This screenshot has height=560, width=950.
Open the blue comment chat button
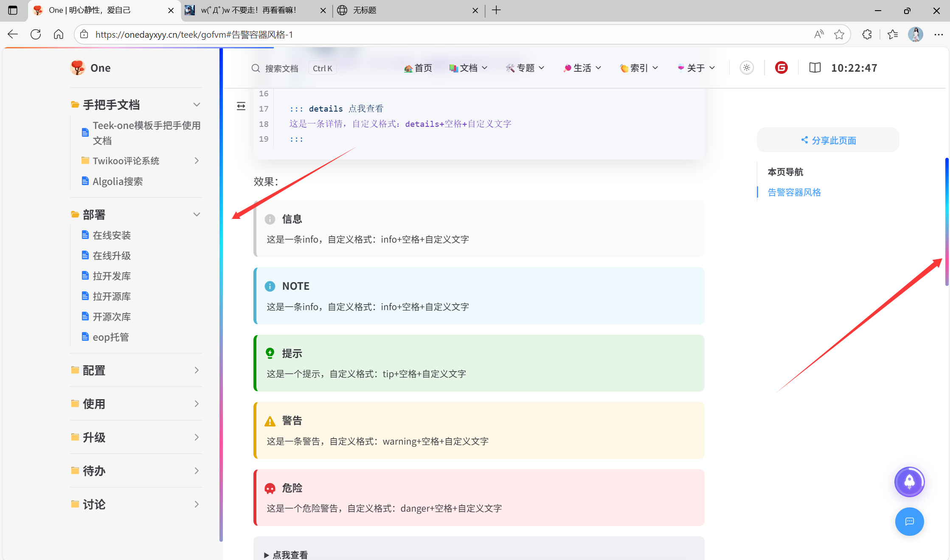pyautogui.click(x=909, y=521)
